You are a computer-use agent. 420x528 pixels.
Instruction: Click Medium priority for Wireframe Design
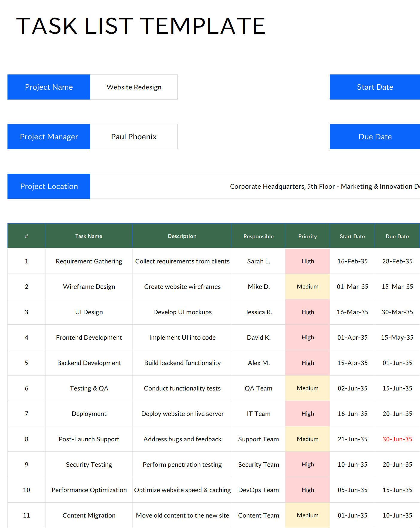[x=308, y=287]
